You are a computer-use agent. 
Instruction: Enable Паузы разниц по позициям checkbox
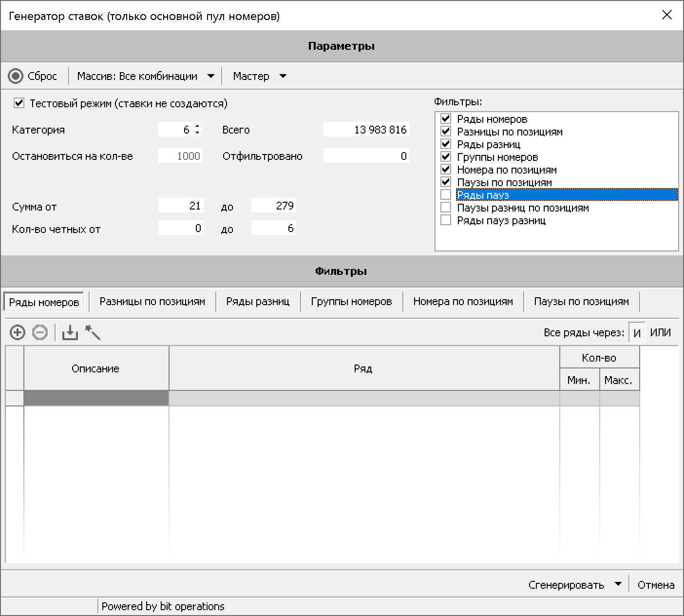446,207
